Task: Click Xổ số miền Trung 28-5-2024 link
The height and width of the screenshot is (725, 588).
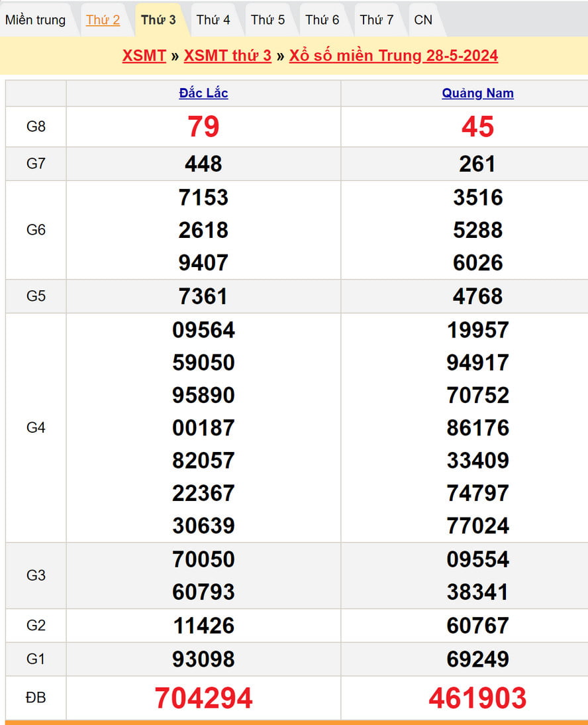Action: point(393,55)
